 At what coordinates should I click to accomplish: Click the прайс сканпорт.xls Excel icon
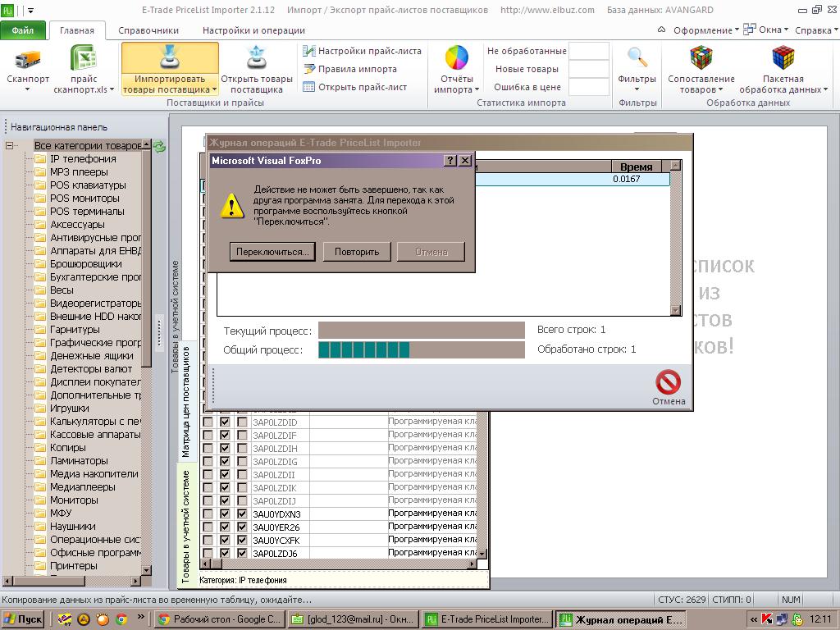click(x=84, y=58)
